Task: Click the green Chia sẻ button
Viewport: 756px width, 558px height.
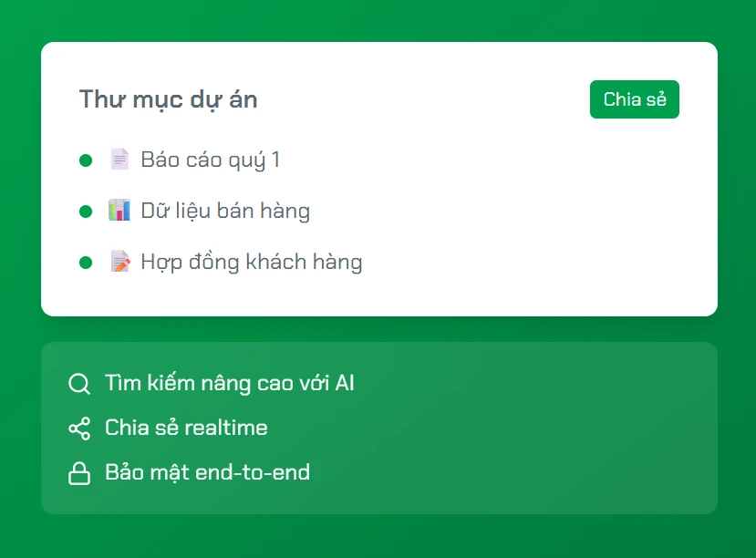Action: click(x=634, y=99)
